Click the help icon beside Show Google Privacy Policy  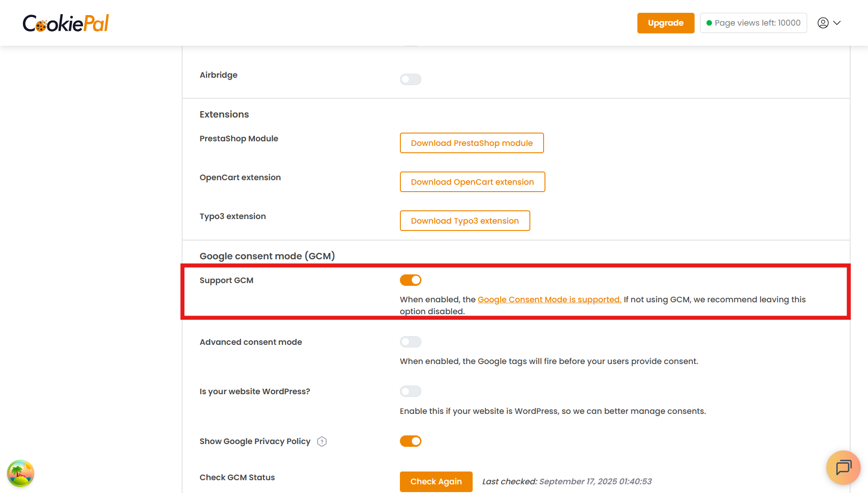pos(322,441)
